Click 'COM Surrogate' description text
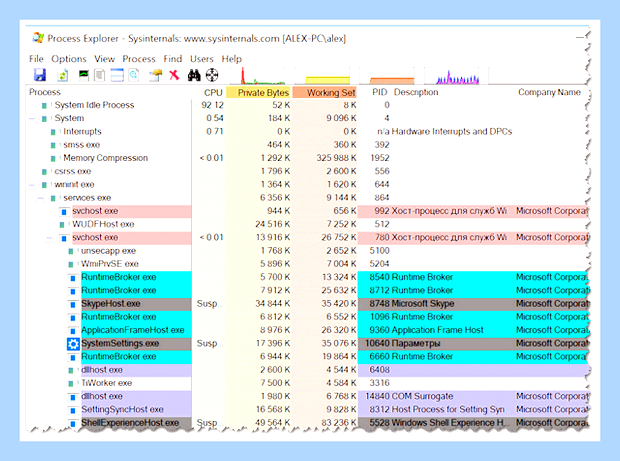This screenshot has width=620, height=461. click(422, 397)
